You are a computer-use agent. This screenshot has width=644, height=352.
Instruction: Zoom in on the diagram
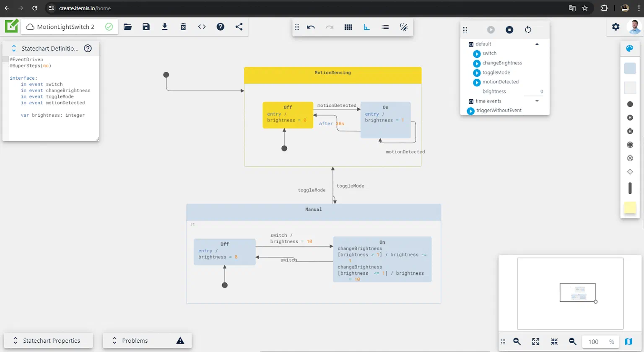[517, 342]
